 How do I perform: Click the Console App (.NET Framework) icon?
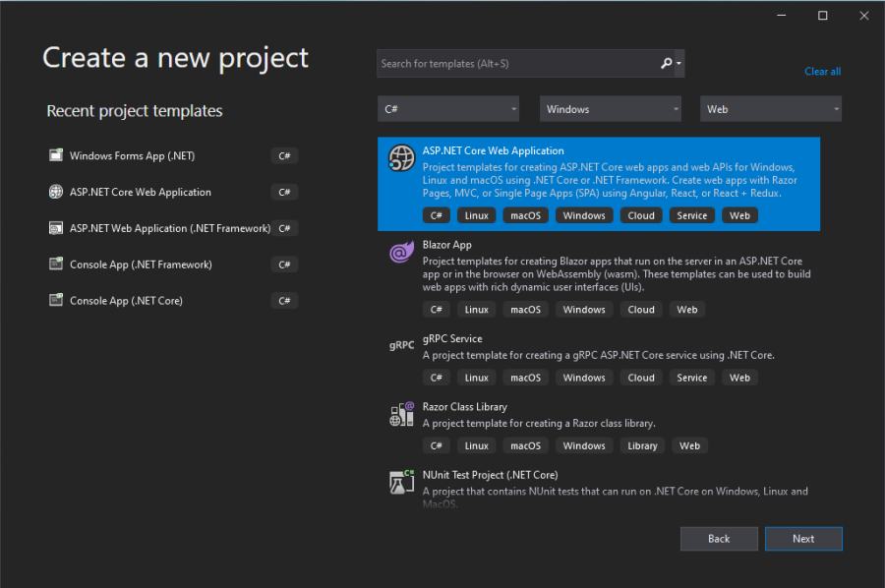(x=56, y=265)
